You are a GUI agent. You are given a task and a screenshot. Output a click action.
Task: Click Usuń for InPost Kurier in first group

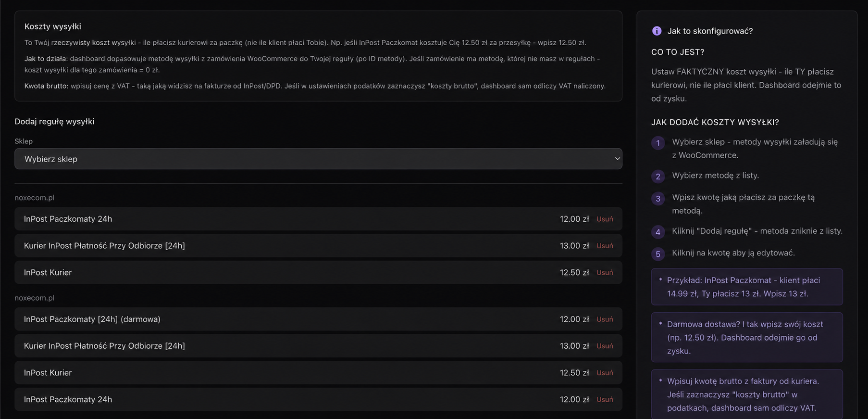(605, 272)
